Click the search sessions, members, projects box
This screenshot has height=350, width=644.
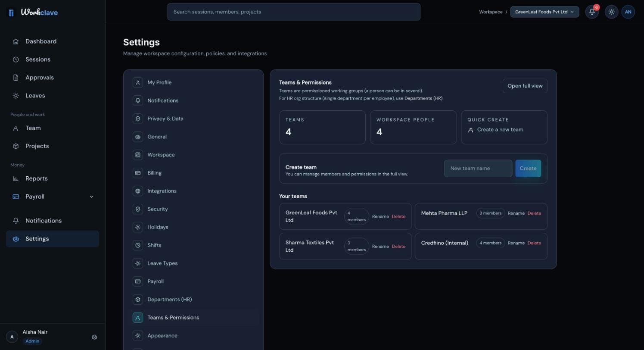click(294, 12)
